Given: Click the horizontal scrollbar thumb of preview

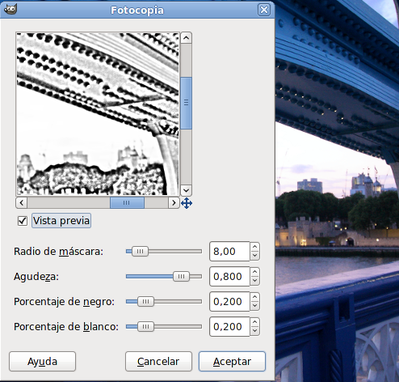Looking at the screenshot, I should (x=127, y=203).
